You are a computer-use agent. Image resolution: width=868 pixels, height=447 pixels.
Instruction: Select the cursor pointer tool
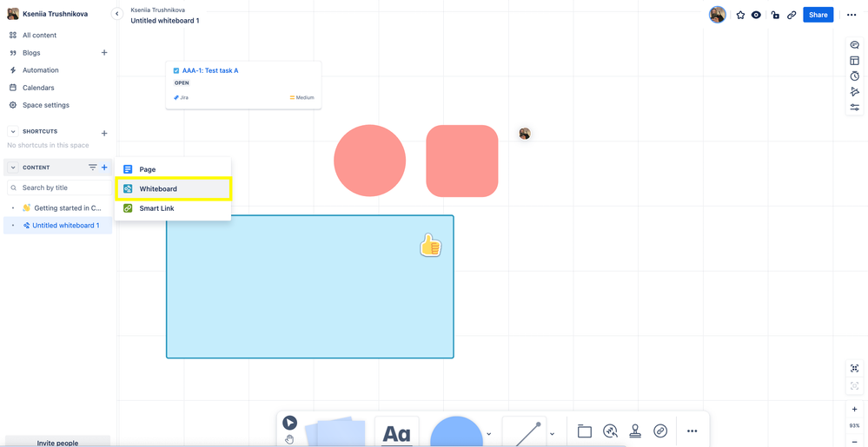289,424
